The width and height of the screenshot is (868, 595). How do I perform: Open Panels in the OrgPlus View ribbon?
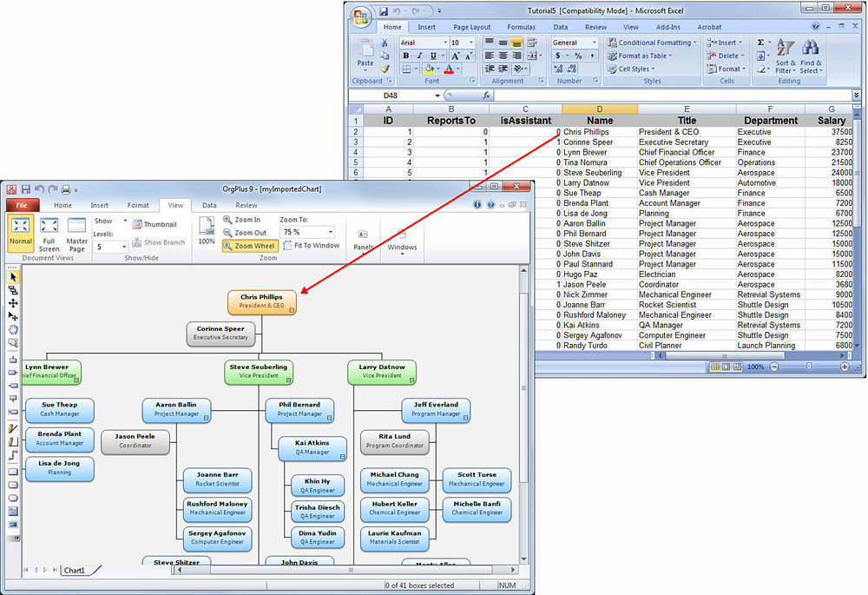tap(363, 240)
